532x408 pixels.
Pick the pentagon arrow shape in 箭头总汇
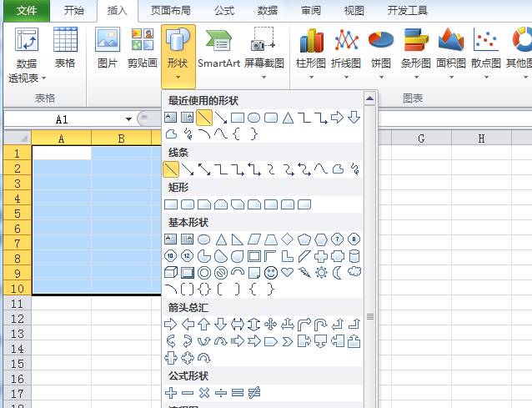tap(270, 341)
